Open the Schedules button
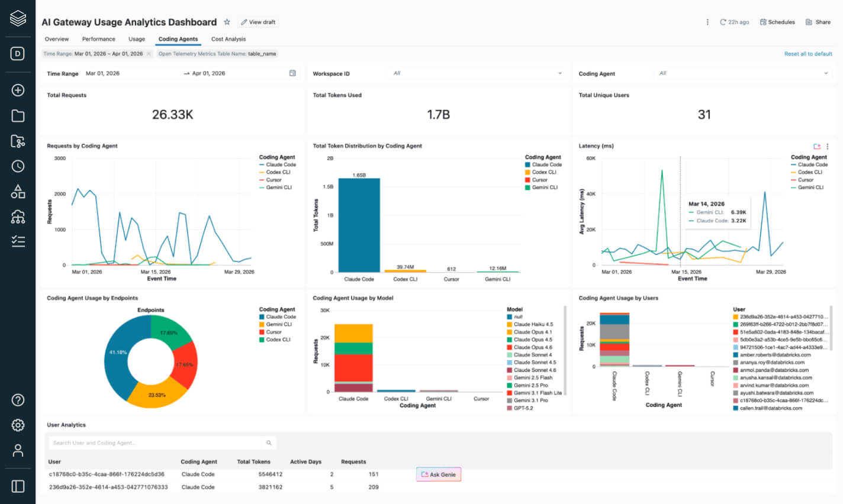This screenshot has height=504, width=843. pos(777,22)
